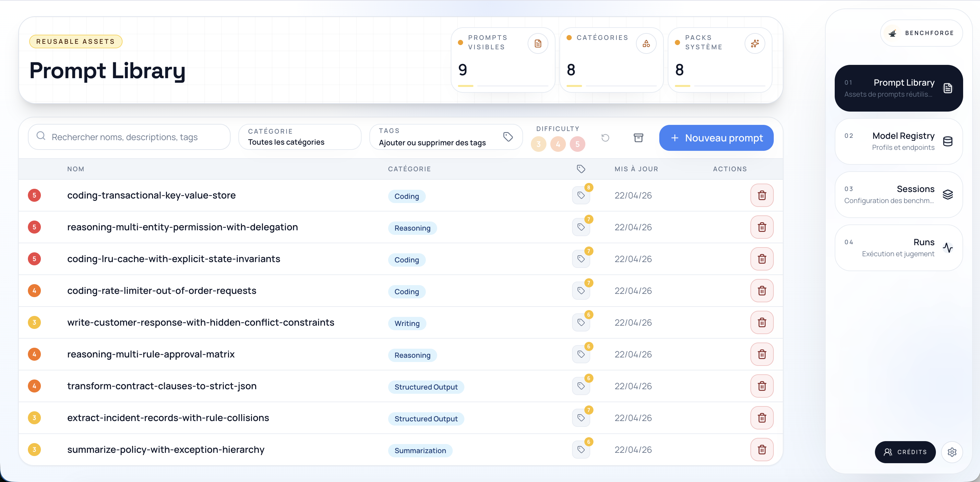This screenshot has height=482, width=980.
Task: Open the Crédits button
Action: tap(905, 452)
